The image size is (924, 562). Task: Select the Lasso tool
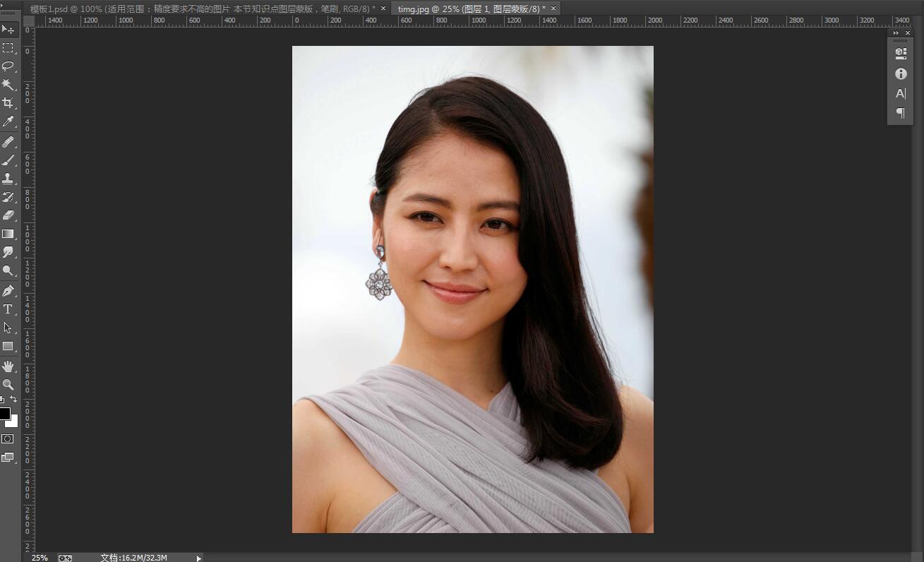(x=8, y=66)
